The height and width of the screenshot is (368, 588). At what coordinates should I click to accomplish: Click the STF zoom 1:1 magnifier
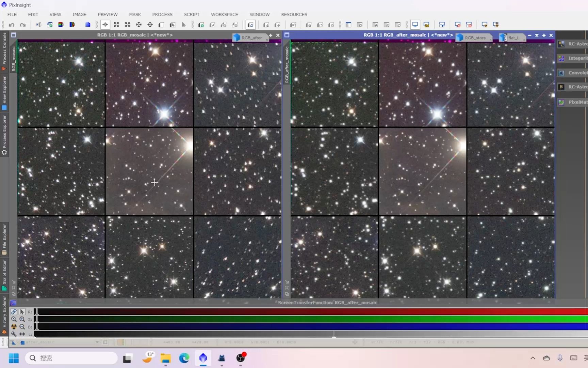14,319
